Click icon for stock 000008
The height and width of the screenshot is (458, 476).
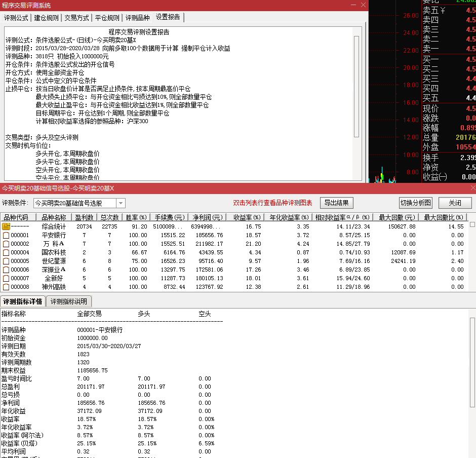6,287
